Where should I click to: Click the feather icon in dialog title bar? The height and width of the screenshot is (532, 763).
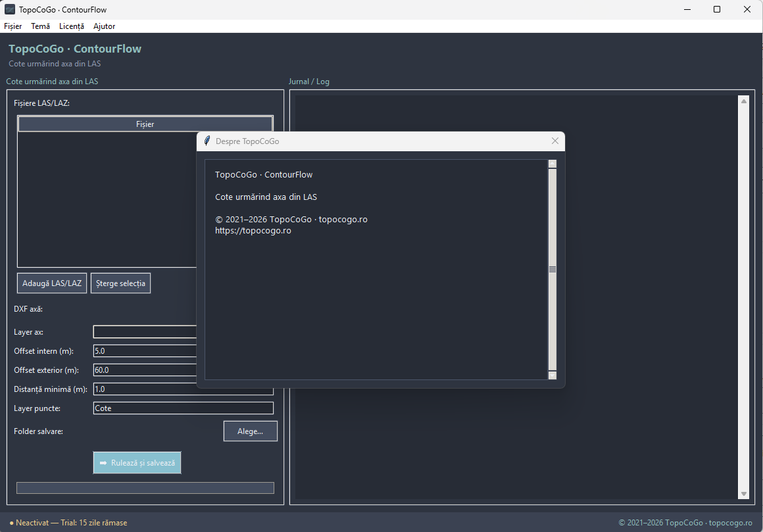(x=207, y=141)
